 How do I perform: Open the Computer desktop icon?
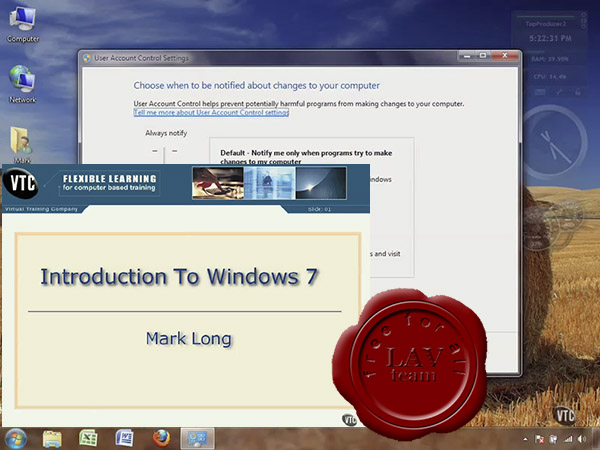tap(23, 24)
